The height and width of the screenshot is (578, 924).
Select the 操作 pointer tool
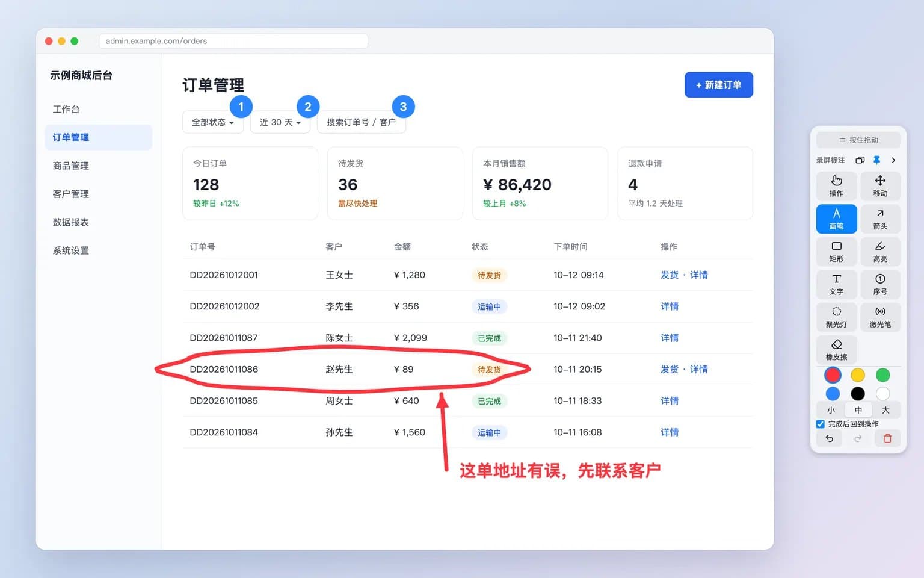[836, 185]
